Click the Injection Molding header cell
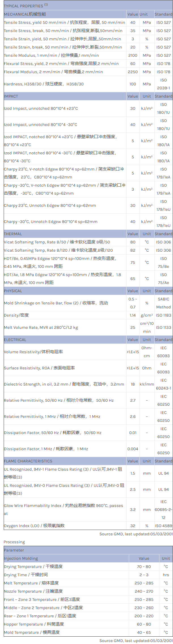The height and width of the screenshot is (644, 173). 21,558
